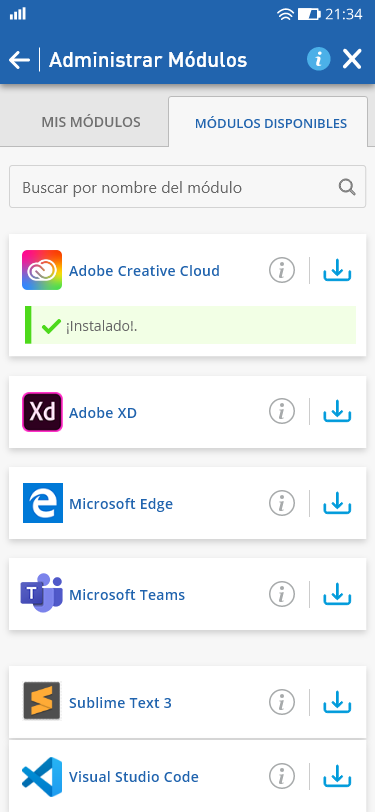
Task: Go back using the header arrow
Action: coord(19,60)
